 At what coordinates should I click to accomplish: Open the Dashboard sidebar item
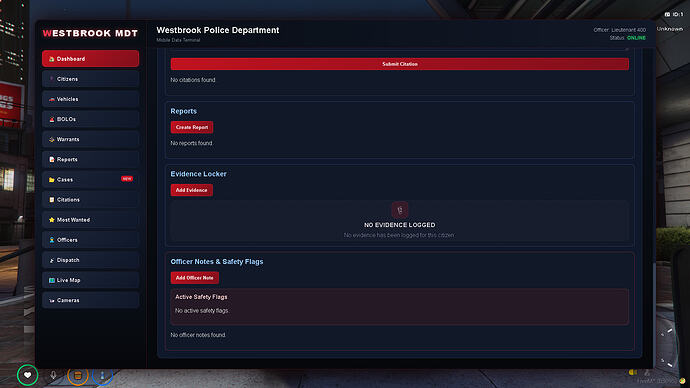[90, 59]
